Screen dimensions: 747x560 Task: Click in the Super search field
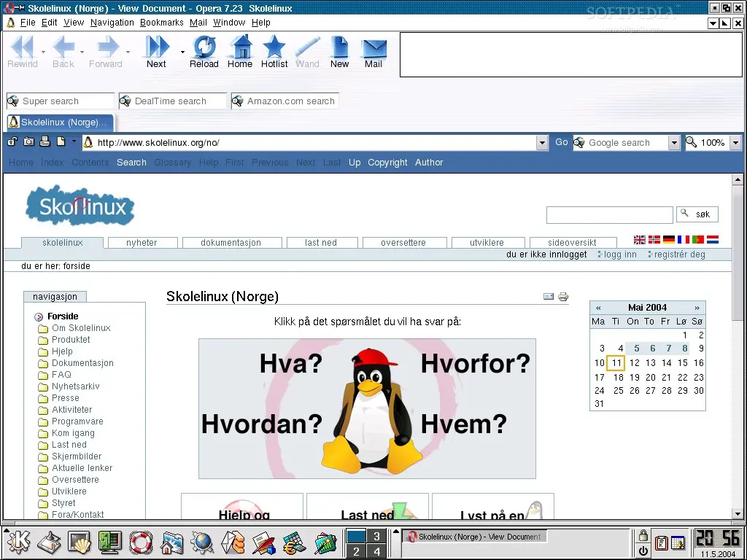click(x=61, y=101)
